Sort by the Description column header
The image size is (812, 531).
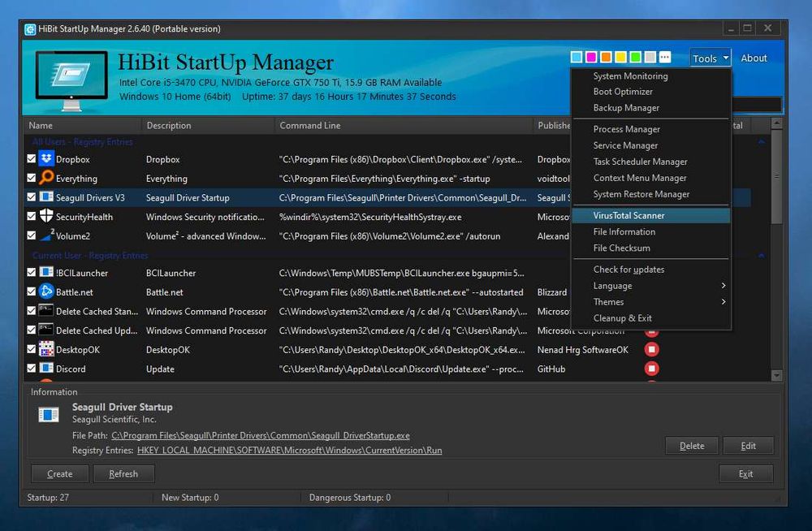pos(208,125)
